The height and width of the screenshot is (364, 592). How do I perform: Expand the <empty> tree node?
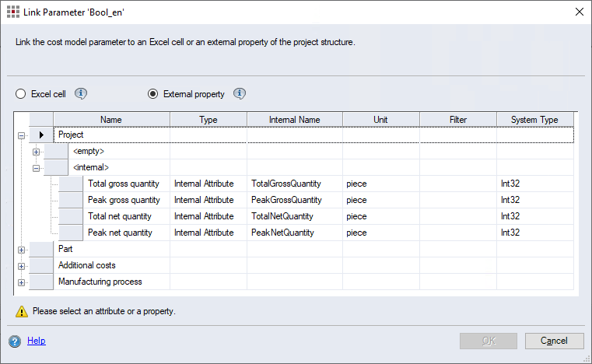(x=36, y=152)
